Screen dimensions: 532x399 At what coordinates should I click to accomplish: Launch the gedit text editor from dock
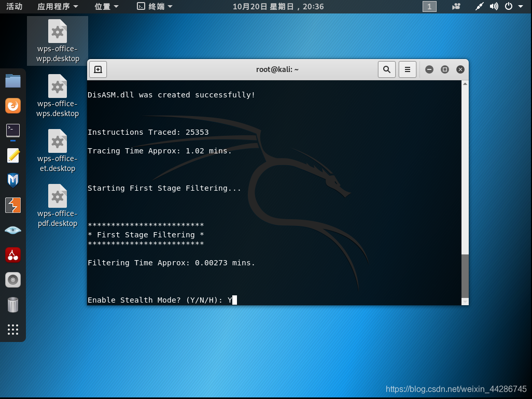[12, 155]
